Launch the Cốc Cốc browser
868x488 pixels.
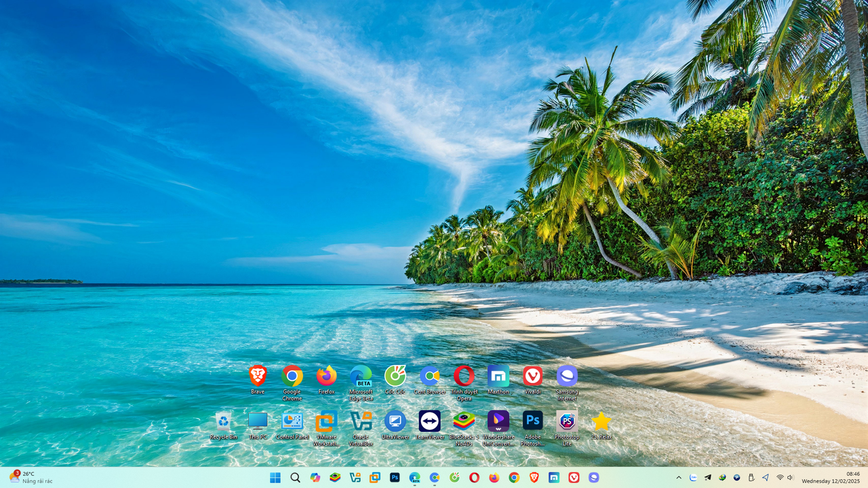tap(395, 378)
